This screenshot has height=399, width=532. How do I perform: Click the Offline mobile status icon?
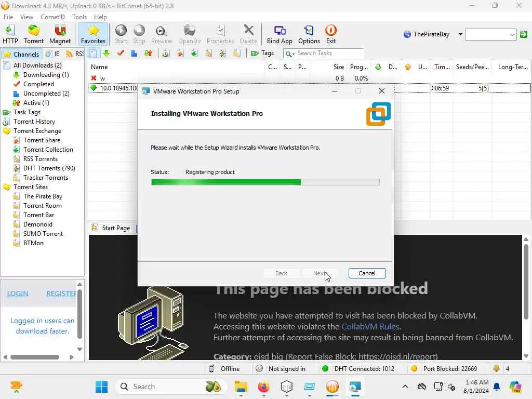[211, 368]
